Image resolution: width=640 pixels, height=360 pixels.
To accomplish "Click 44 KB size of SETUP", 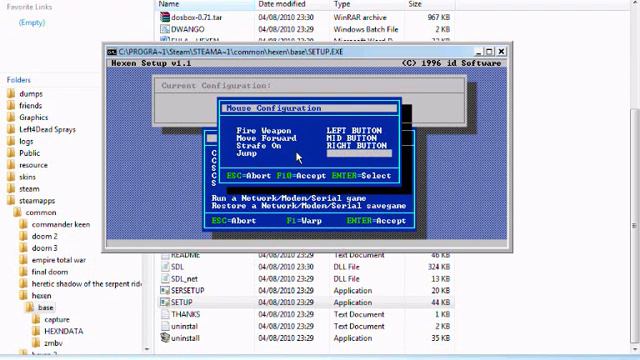I will point(440,302).
